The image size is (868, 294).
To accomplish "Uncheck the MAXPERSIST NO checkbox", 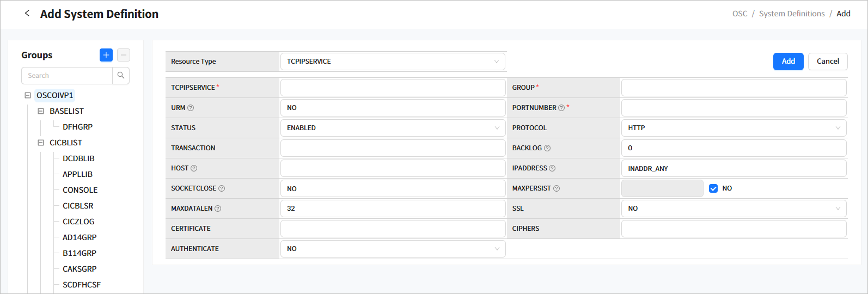I will (713, 188).
